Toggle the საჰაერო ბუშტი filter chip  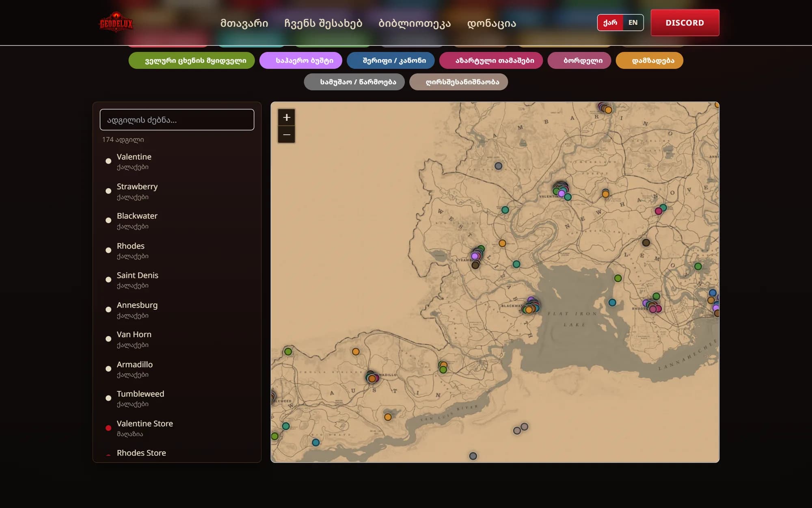[x=301, y=61]
